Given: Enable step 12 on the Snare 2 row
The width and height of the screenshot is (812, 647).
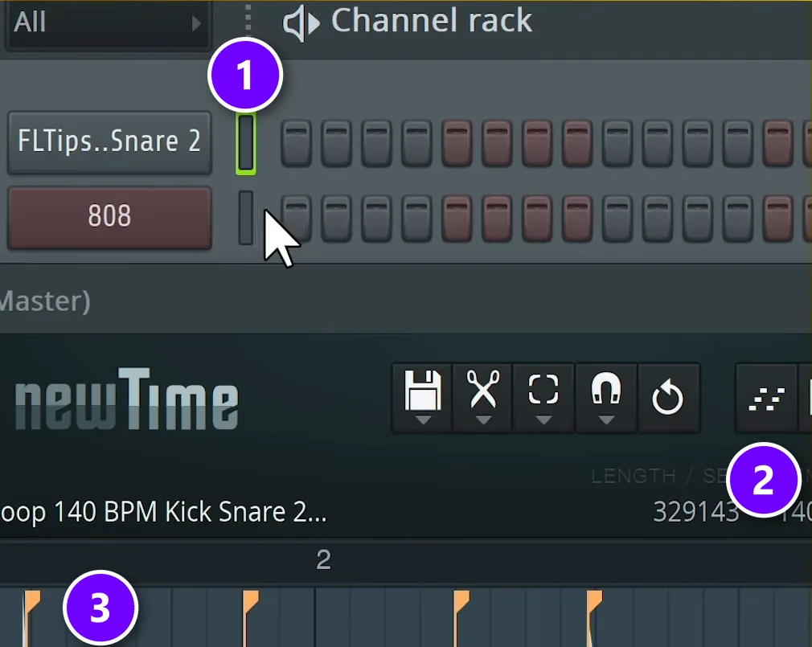Looking at the screenshot, I should (x=738, y=143).
